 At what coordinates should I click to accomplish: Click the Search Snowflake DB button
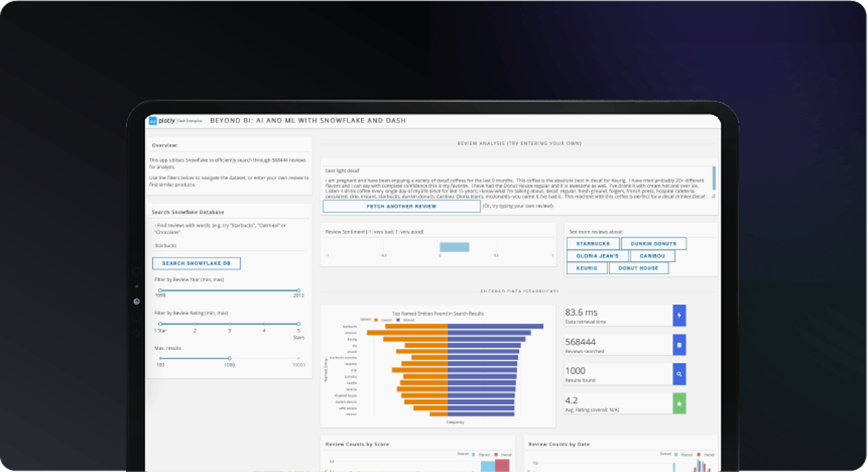[x=196, y=263]
